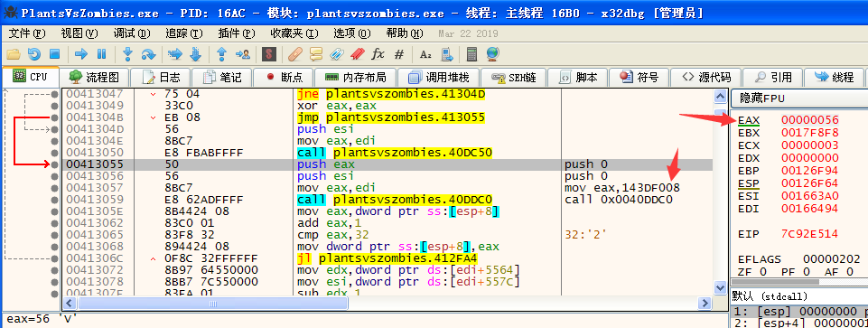
Task: Click the disassembly vertical scrollbar down arrow
Action: (x=720, y=287)
